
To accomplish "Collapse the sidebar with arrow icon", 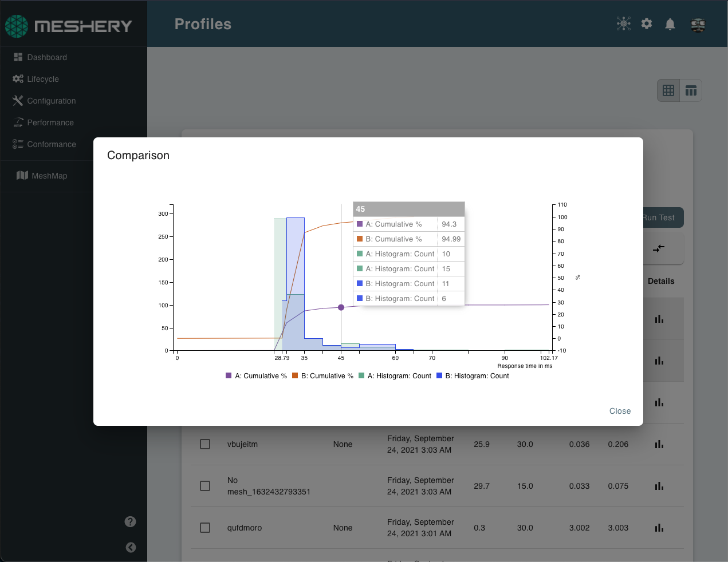I will [x=131, y=547].
